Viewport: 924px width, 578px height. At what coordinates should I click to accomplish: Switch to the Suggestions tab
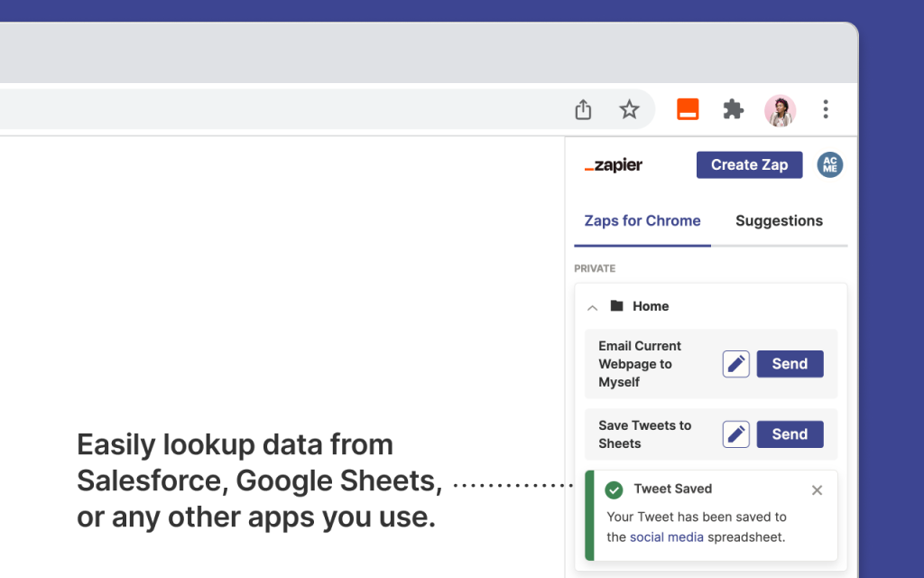[779, 221]
